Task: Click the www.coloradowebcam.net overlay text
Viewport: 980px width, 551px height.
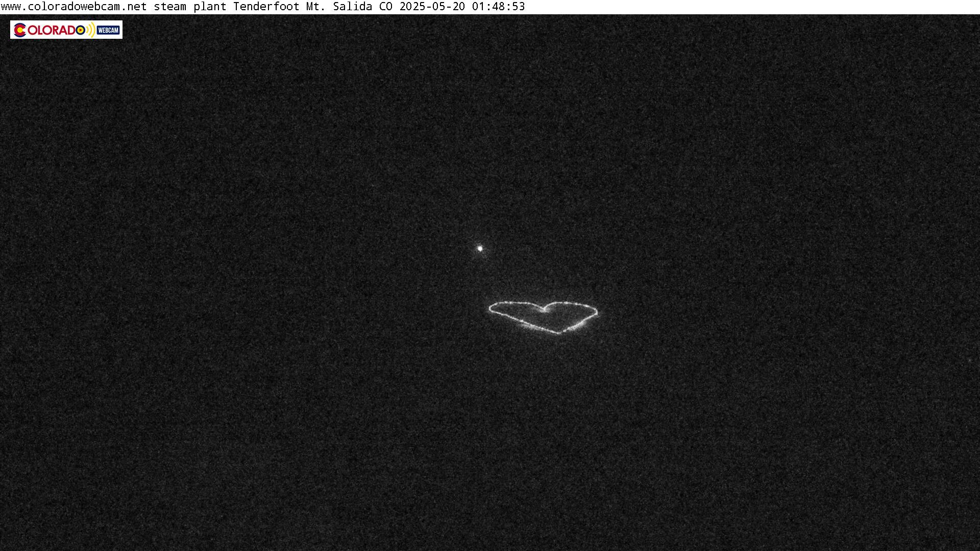Action: [74, 7]
